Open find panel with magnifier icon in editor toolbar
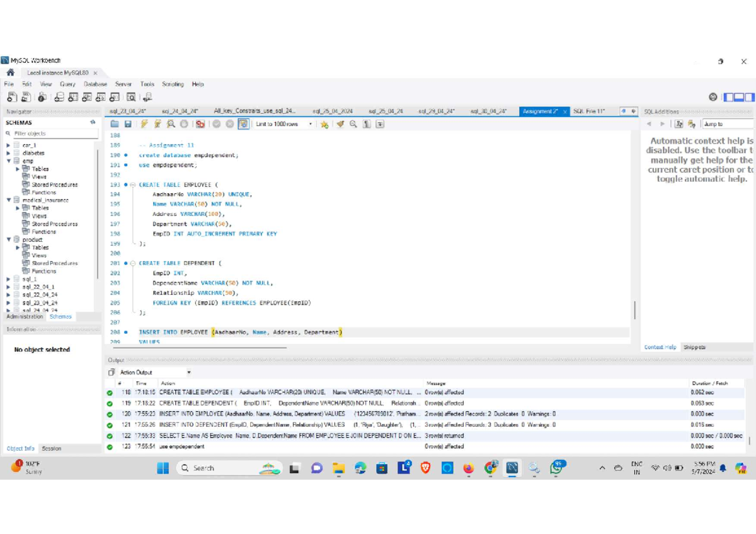Image resolution: width=756 pixels, height=534 pixels. click(x=353, y=124)
